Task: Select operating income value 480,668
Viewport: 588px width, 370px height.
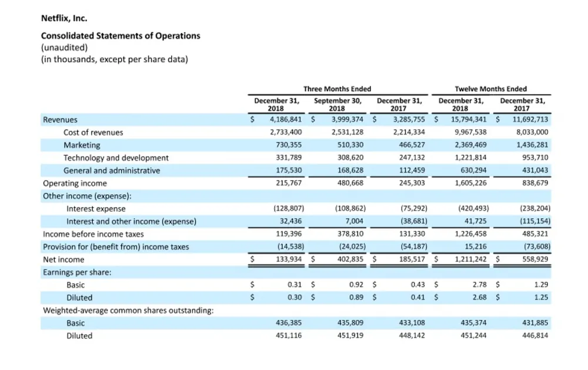Action: pos(350,183)
